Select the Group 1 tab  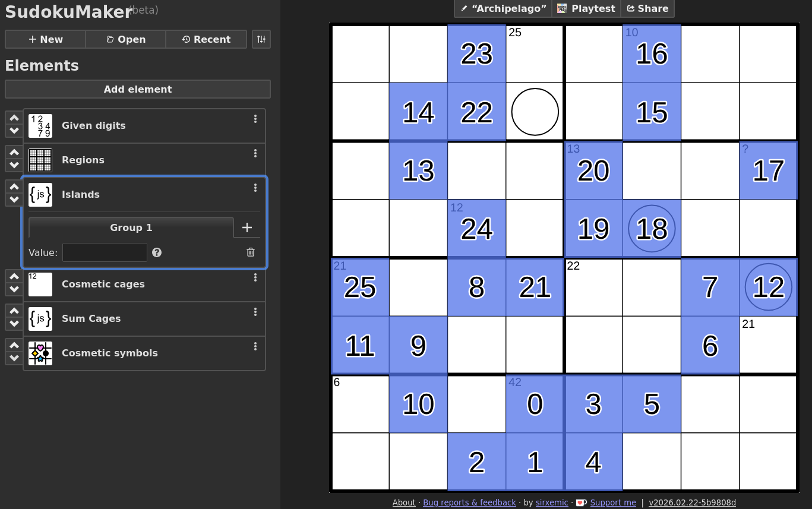[131, 227]
